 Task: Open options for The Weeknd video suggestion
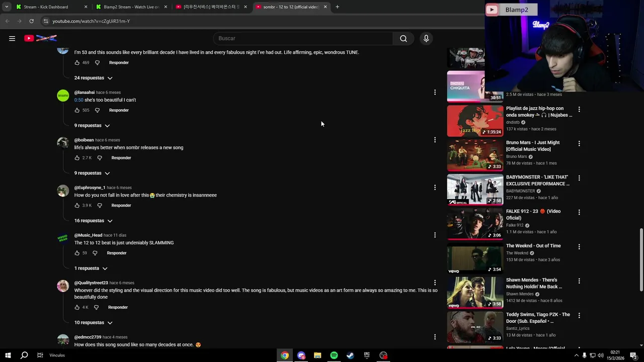tap(579, 246)
